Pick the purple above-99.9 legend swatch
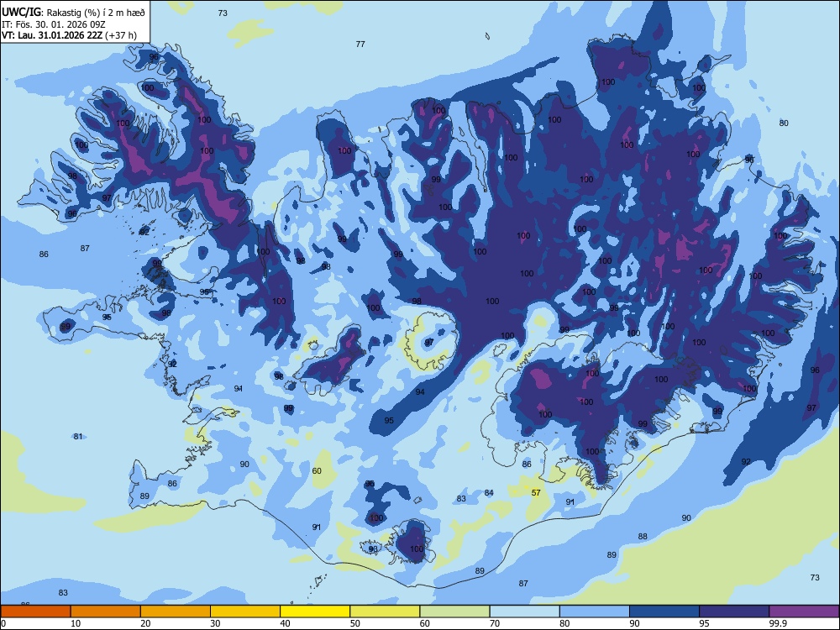The height and width of the screenshot is (630, 840). pos(804,612)
